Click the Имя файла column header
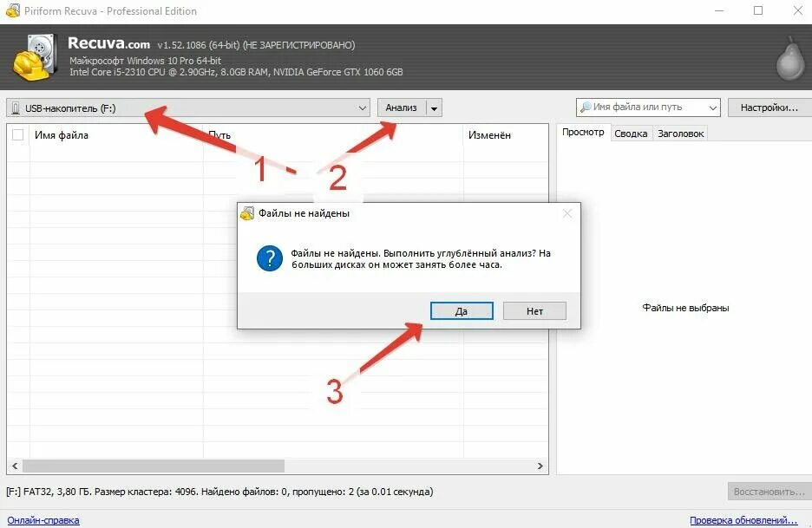Screen dimensions: 812x528 pyautogui.click(x=116, y=135)
